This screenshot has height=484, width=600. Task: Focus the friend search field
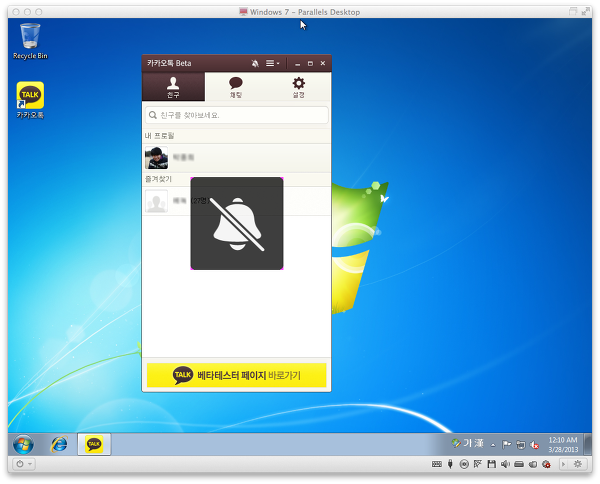(x=236, y=115)
